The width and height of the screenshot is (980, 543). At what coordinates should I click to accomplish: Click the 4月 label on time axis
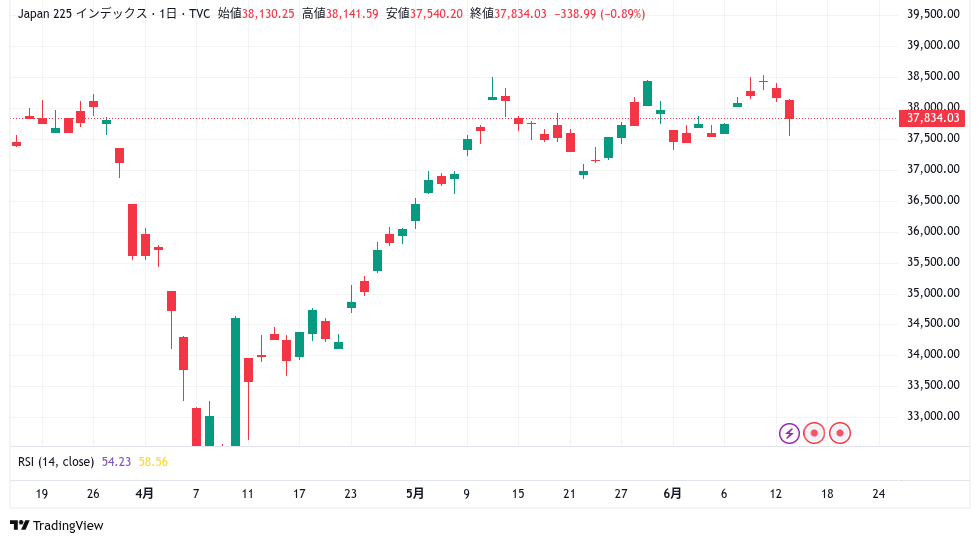pyautogui.click(x=144, y=494)
